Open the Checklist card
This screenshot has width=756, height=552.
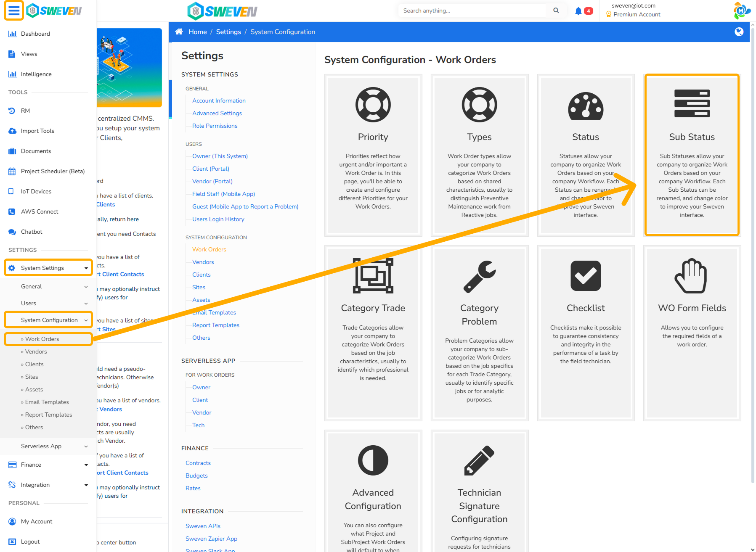pyautogui.click(x=586, y=333)
